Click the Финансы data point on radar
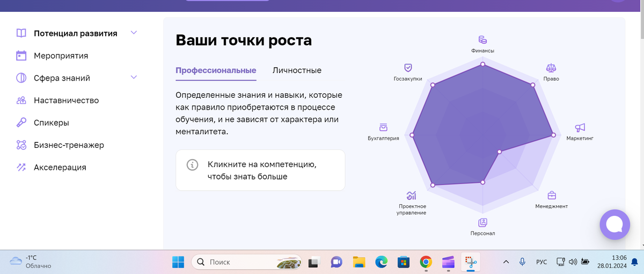Image resolution: width=644 pixels, height=274 pixels. [x=482, y=64]
